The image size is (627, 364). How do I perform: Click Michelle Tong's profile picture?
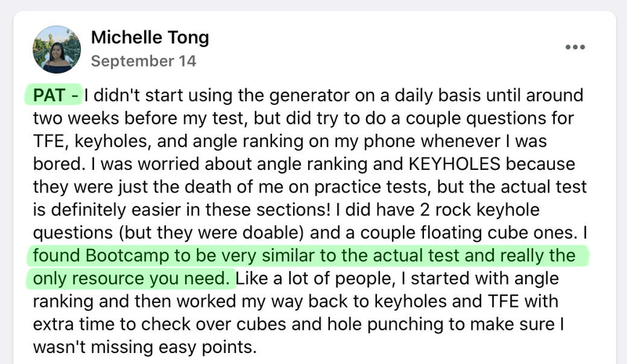56,49
